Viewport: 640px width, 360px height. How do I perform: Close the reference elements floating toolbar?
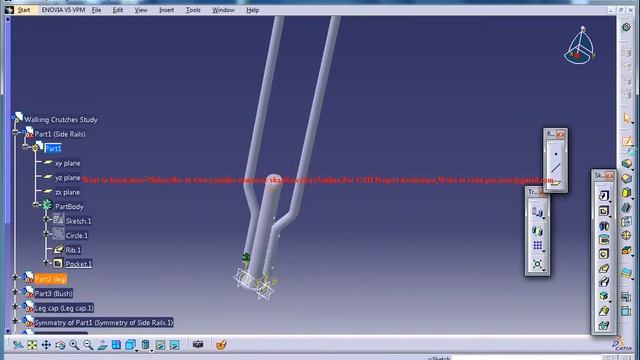561,134
